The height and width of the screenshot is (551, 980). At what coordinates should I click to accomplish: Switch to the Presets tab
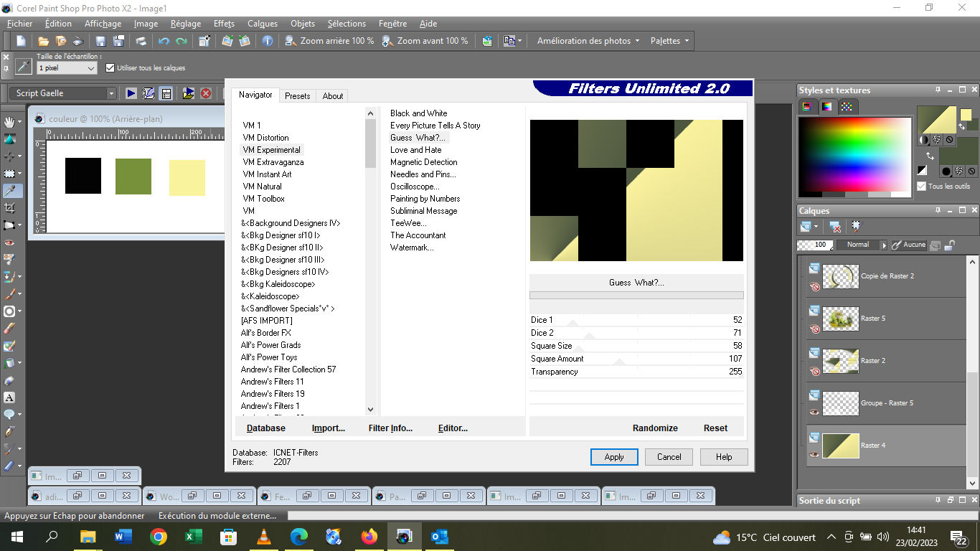click(297, 95)
